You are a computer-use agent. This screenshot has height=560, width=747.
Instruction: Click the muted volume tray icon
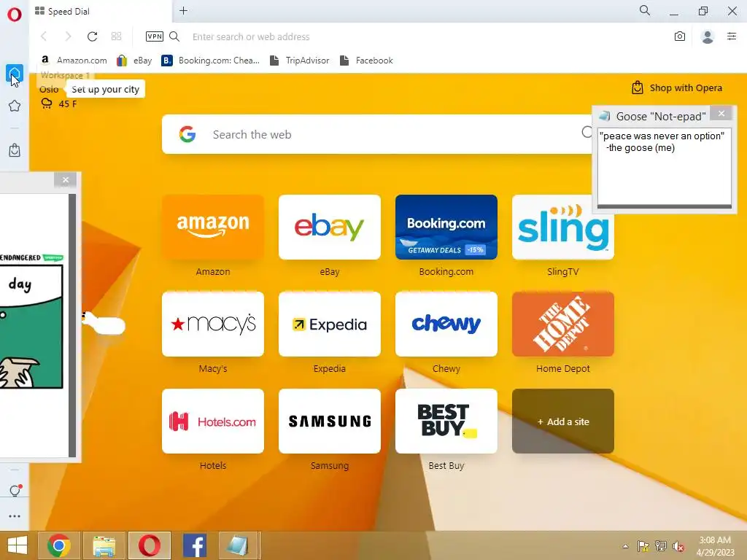tap(678, 546)
